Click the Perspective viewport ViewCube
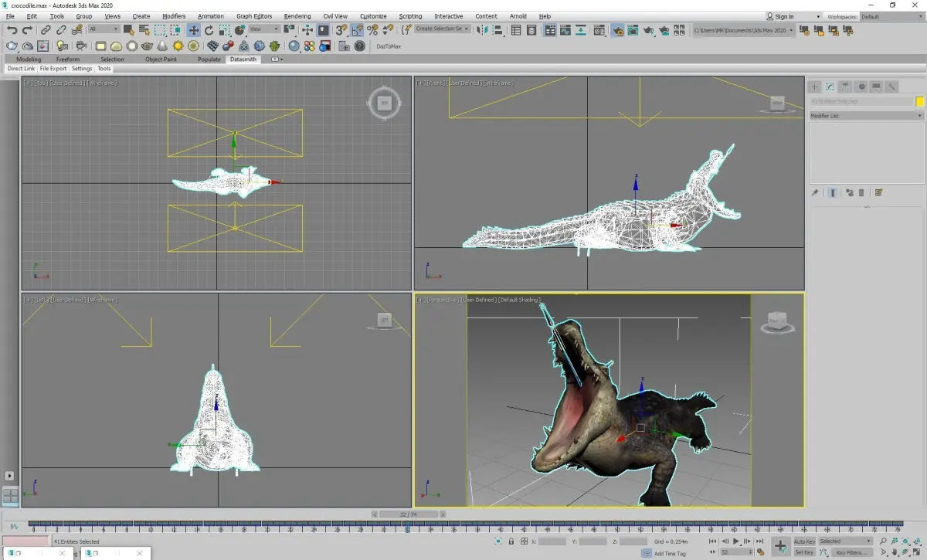 coord(777,321)
